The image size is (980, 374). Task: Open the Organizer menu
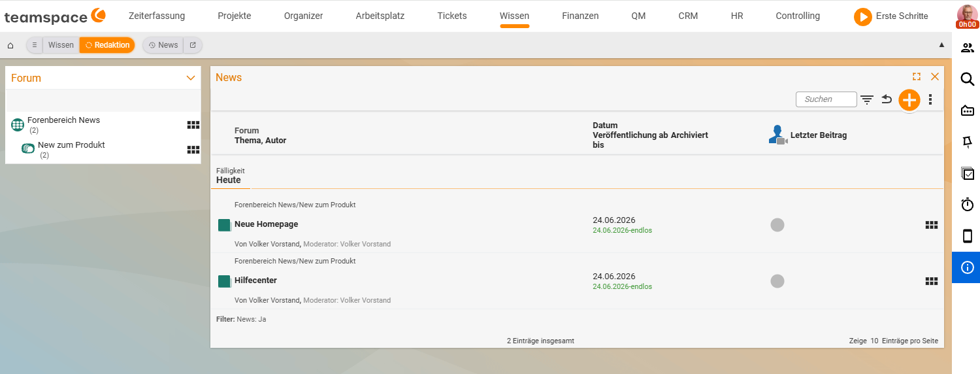pyautogui.click(x=303, y=16)
